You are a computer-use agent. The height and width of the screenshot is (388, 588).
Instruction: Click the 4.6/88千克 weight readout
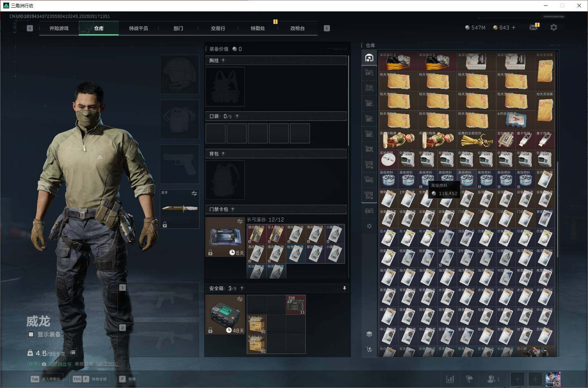pos(47,353)
